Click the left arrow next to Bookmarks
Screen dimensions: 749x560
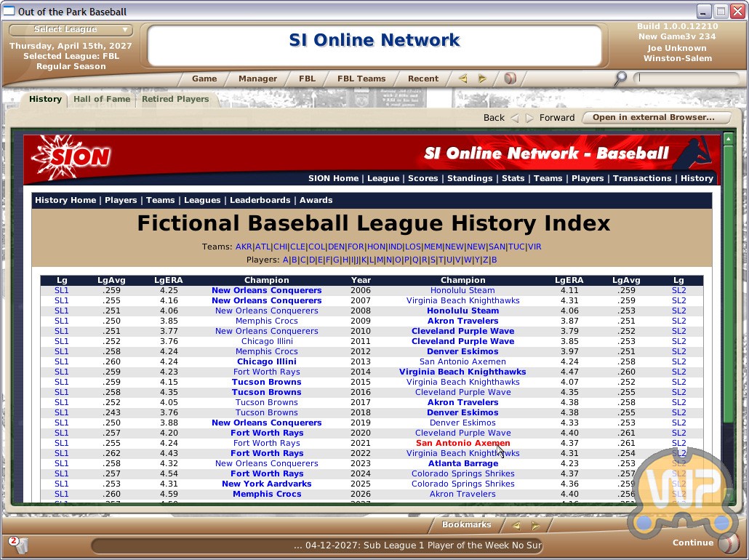[516, 525]
